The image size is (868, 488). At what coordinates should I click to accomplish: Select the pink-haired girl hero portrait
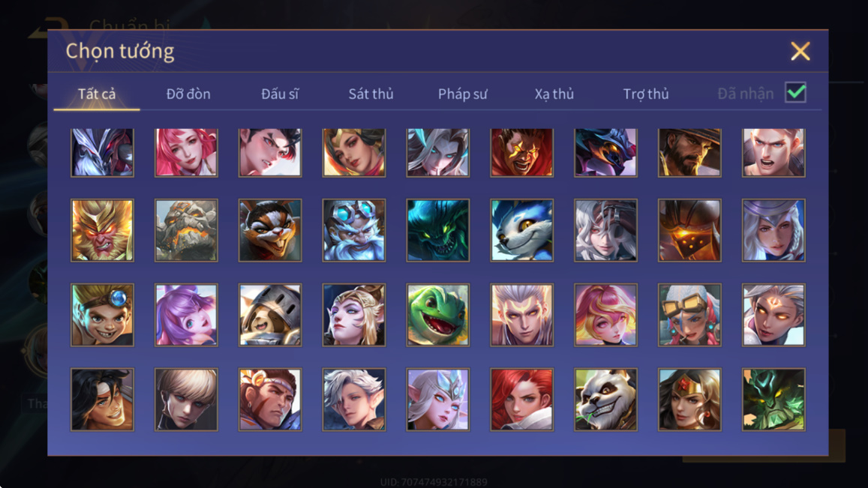click(x=186, y=153)
